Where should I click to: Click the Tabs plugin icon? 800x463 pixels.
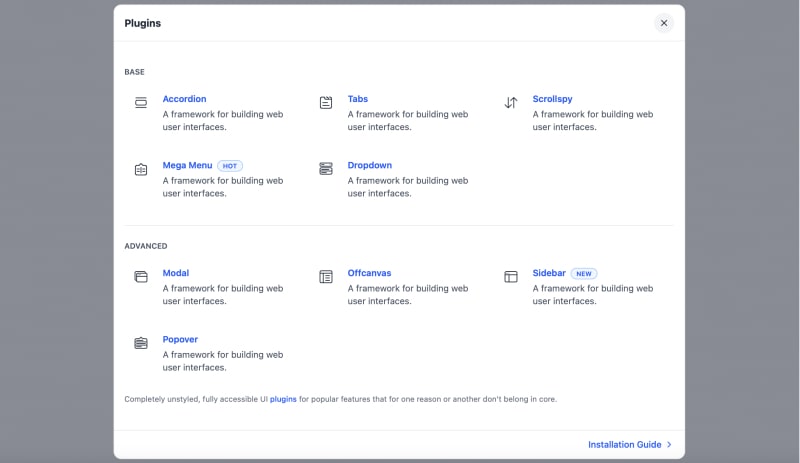click(x=326, y=103)
